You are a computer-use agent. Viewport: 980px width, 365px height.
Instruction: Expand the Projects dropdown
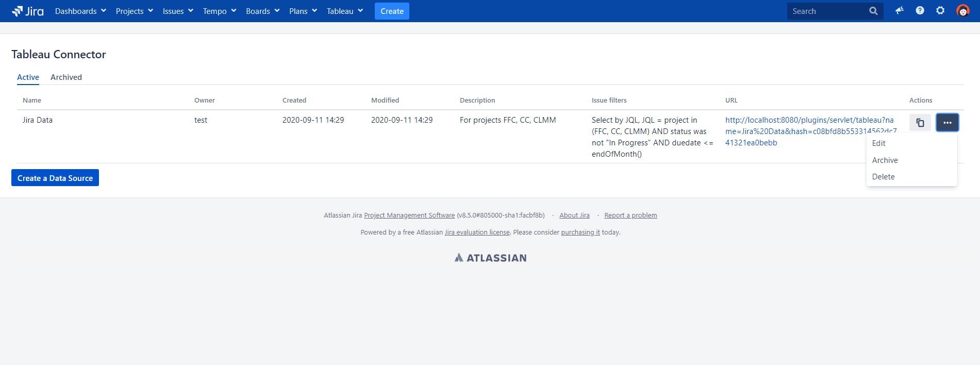[x=134, y=11]
